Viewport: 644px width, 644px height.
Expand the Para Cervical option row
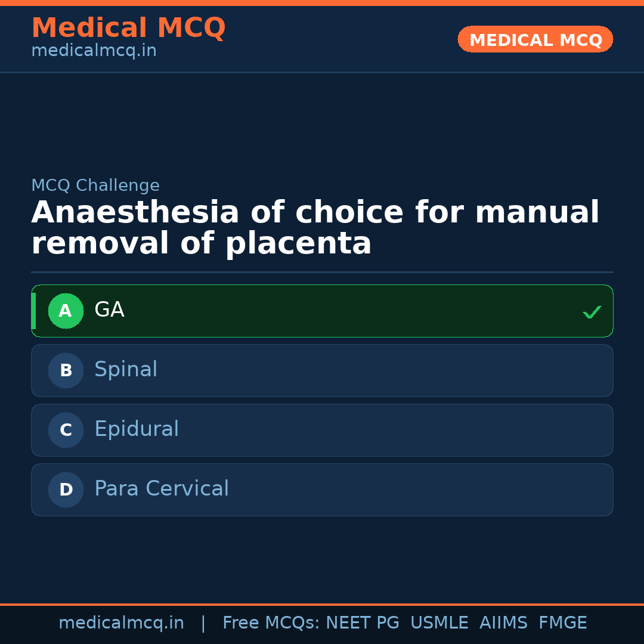click(x=322, y=490)
